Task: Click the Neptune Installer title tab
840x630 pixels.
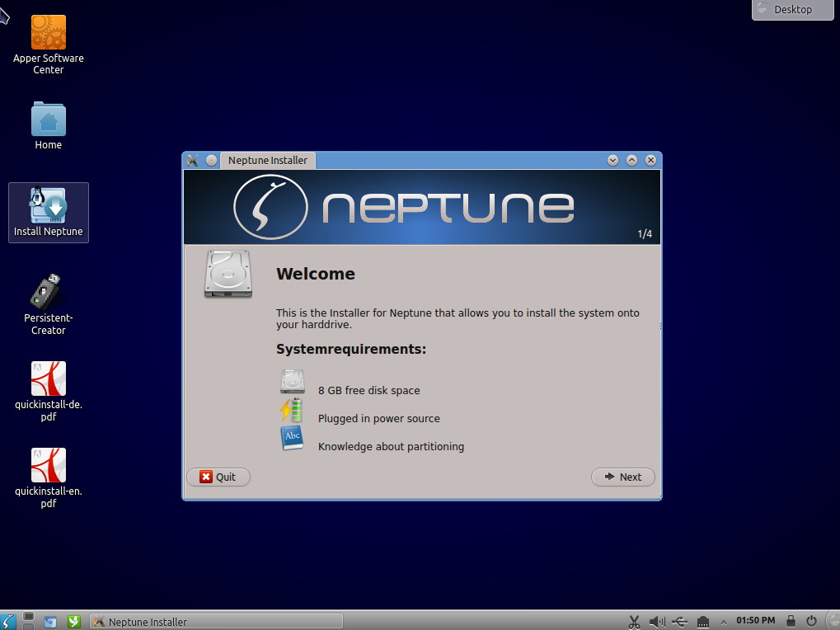Action: point(268,160)
